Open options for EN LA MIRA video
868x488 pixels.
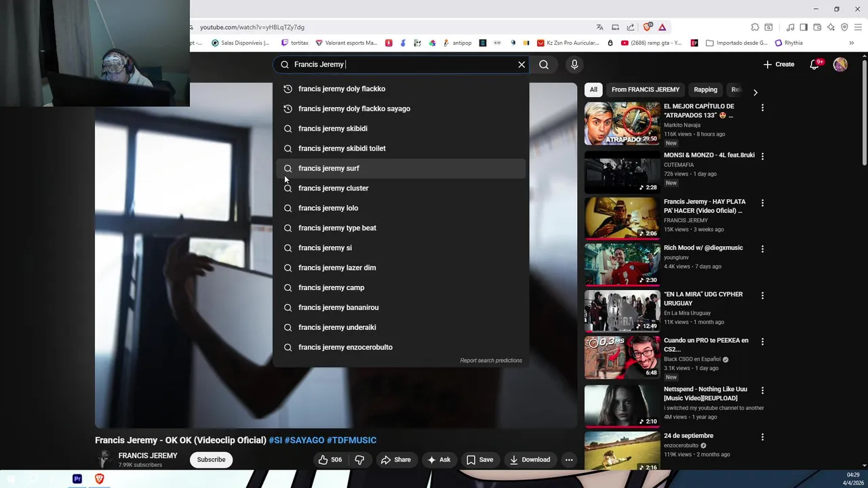click(762, 296)
